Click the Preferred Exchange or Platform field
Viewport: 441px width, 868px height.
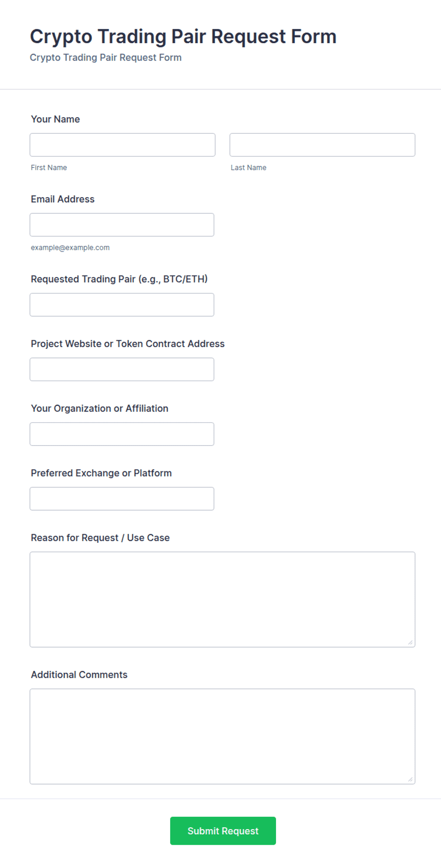[122, 499]
